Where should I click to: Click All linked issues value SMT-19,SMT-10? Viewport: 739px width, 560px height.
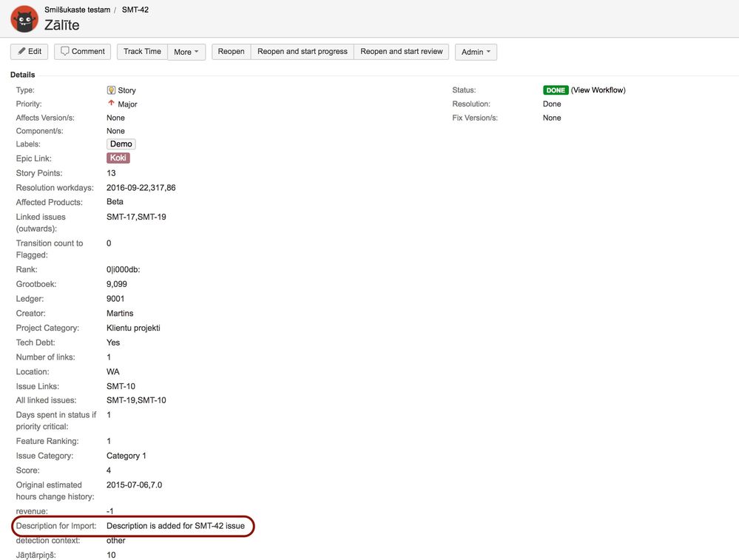(x=136, y=400)
